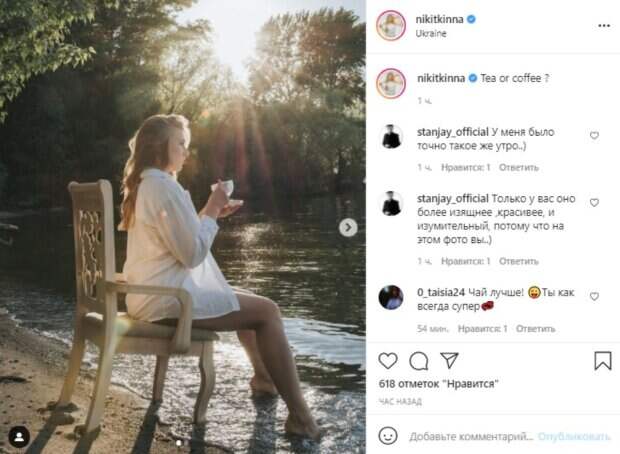Save post with bookmark icon

coord(602,361)
